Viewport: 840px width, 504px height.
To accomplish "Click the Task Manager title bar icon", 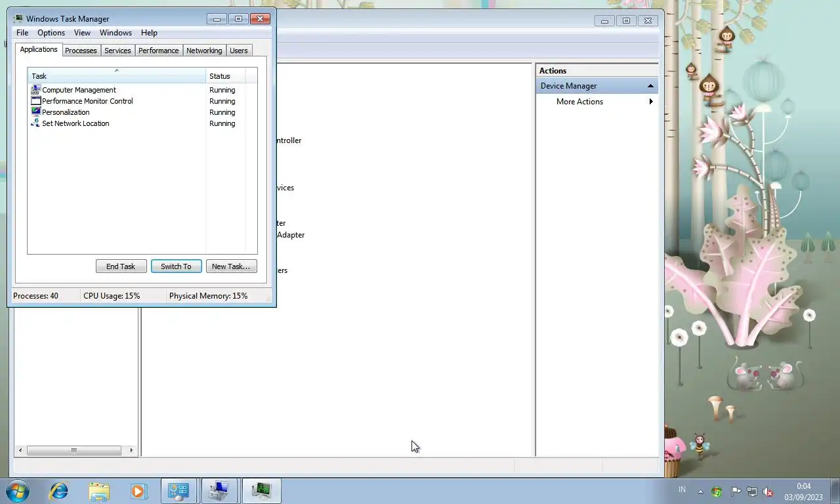I will coord(18,19).
